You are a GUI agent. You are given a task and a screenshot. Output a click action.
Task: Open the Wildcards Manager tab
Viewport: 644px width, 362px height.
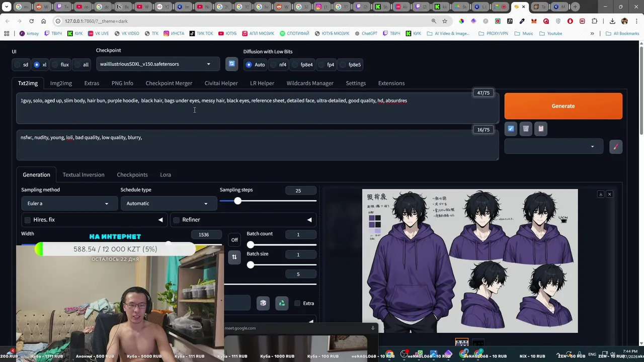pyautogui.click(x=310, y=83)
